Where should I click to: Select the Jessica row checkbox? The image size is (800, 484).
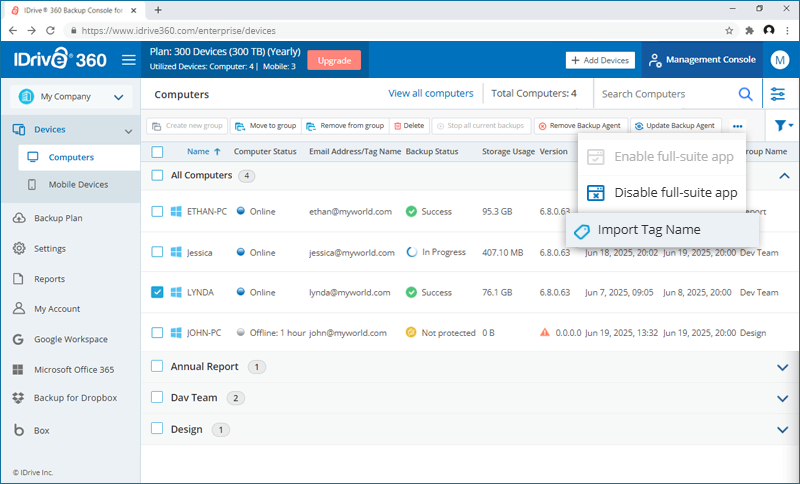pos(157,252)
